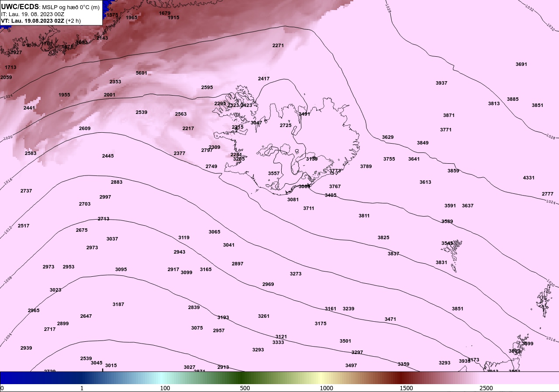Select the value 2001
This screenshot has height=392, width=559.
click(x=110, y=95)
